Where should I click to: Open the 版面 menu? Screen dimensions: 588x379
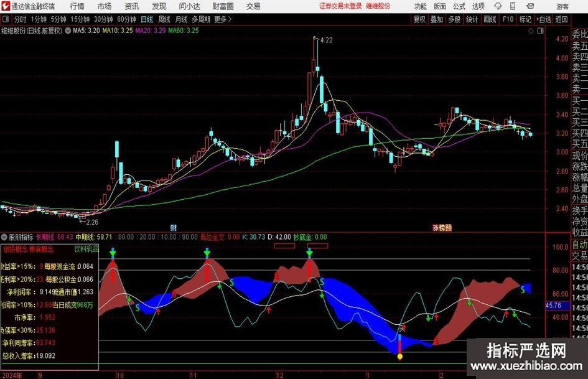(440, 6)
